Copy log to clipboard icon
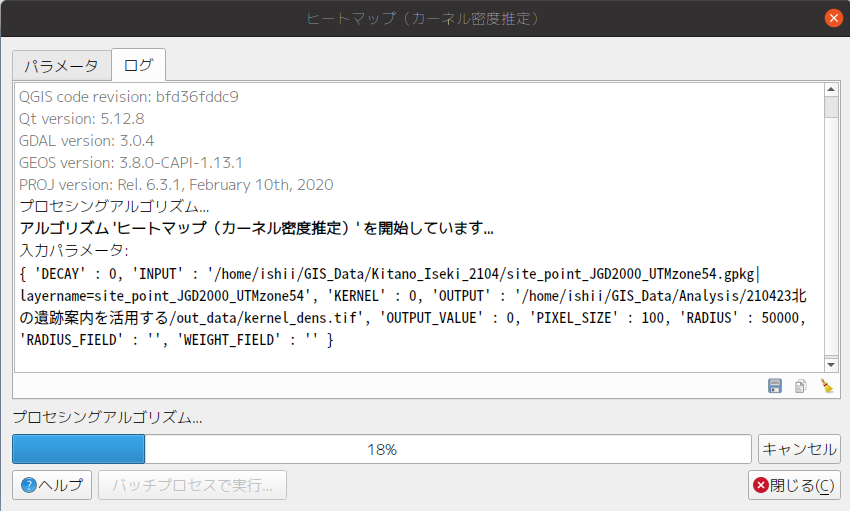Viewport: 850px width, 511px height. [801, 386]
